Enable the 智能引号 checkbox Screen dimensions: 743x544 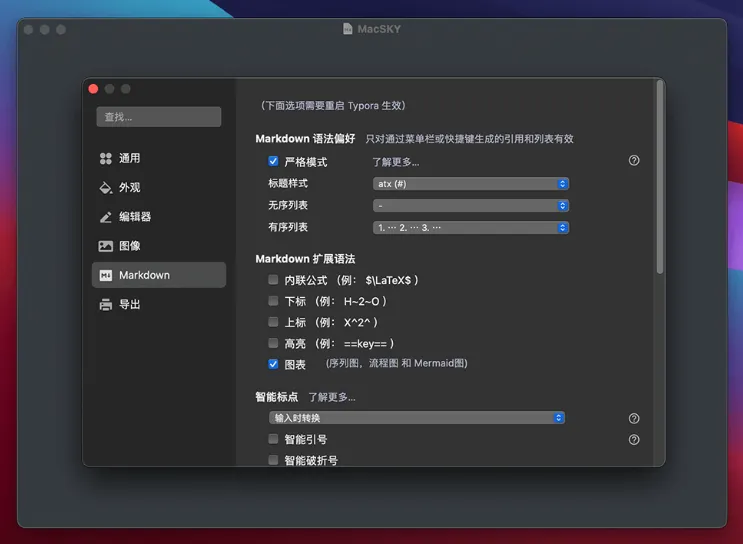click(x=273, y=439)
